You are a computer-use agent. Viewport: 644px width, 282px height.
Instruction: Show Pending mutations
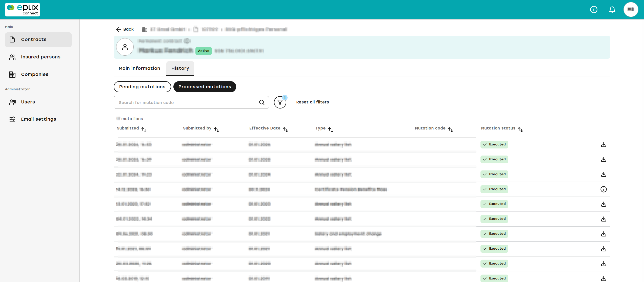(x=142, y=87)
